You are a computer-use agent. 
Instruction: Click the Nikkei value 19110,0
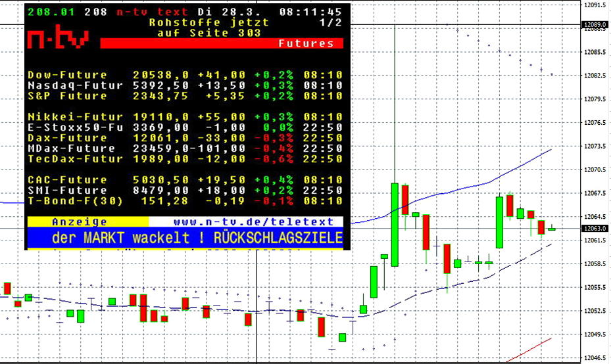(x=161, y=117)
